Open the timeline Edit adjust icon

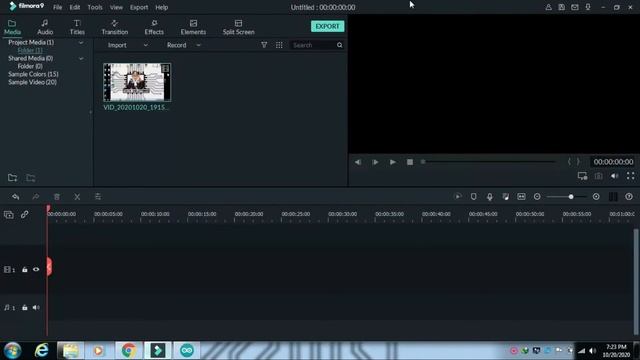[x=98, y=197]
